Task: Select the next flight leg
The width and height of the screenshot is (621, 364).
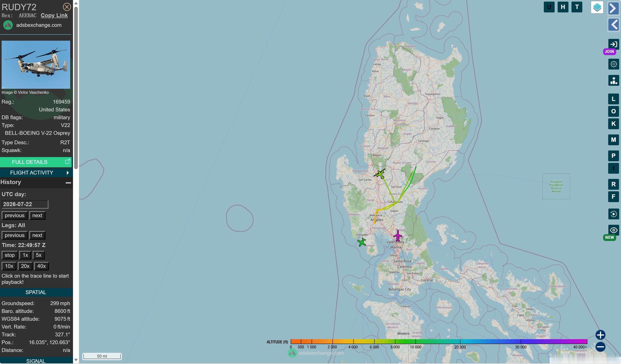Action: pyautogui.click(x=37, y=235)
